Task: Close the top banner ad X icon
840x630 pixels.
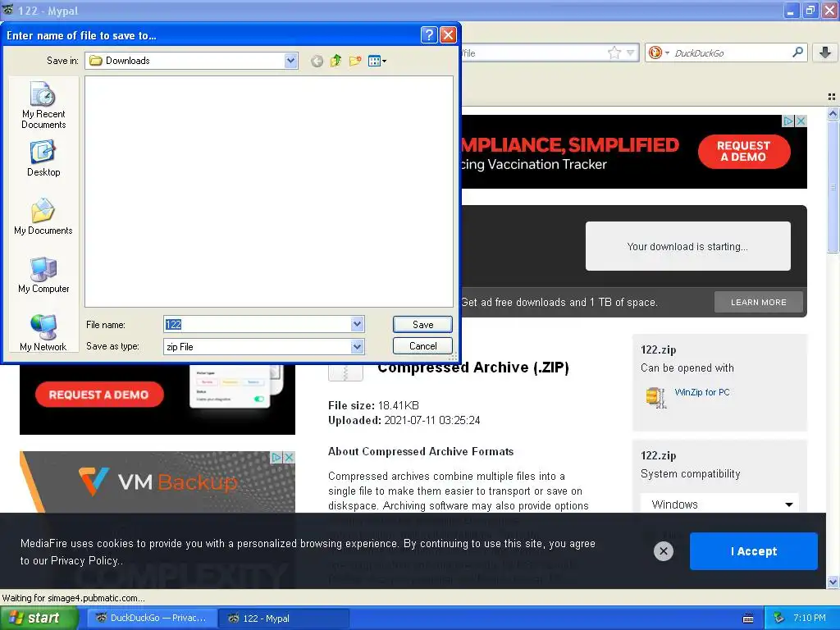Action: [x=801, y=121]
